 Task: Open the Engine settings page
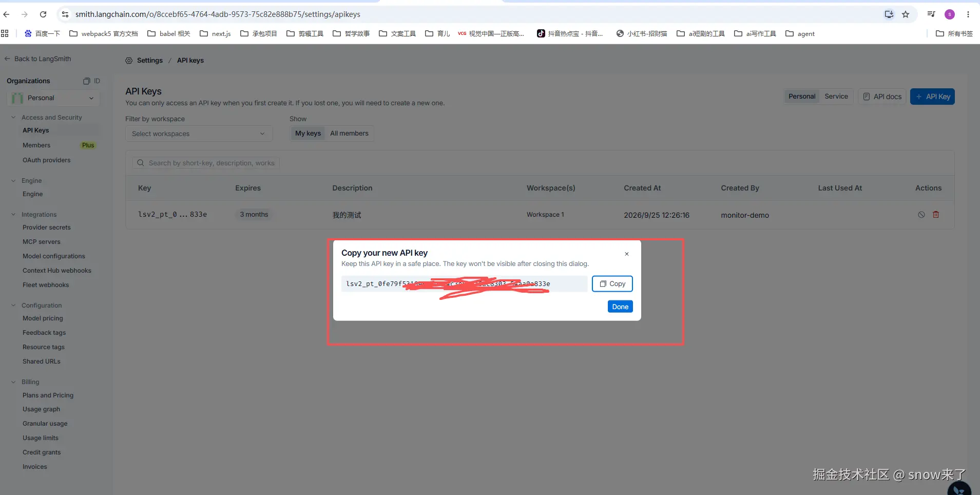[33, 194]
